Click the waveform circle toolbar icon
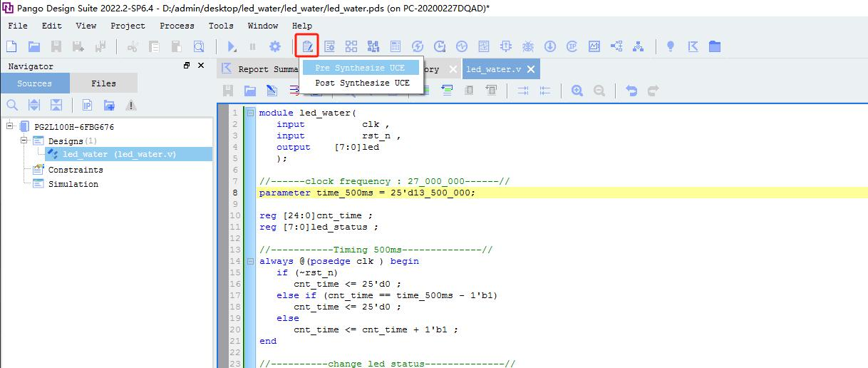868x368 pixels. [x=461, y=46]
